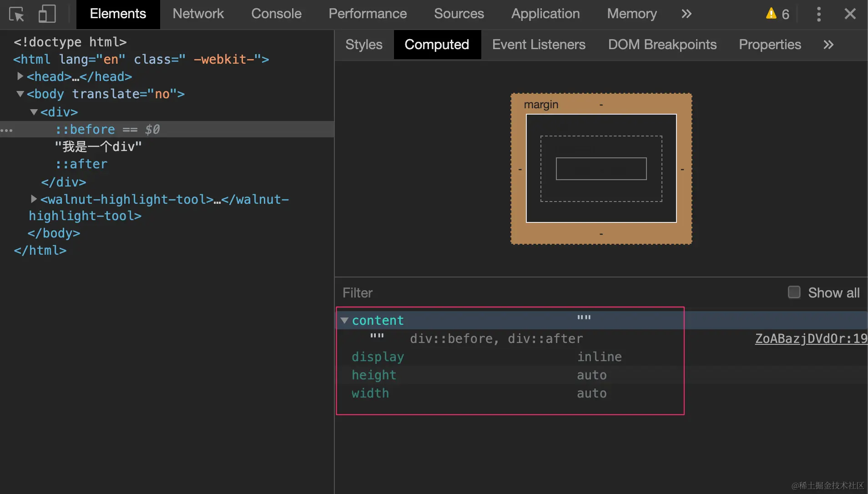Image resolution: width=868 pixels, height=494 pixels.
Task: Show more main DevTools tabs
Action: point(686,14)
